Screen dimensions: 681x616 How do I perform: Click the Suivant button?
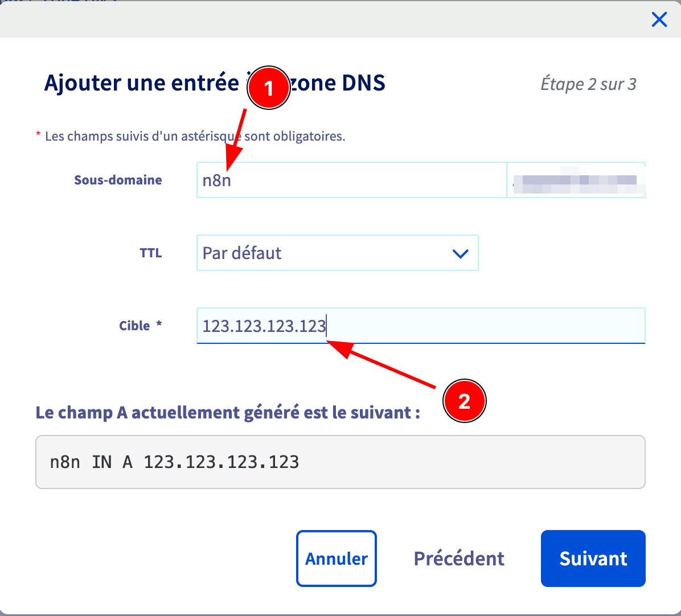click(593, 558)
